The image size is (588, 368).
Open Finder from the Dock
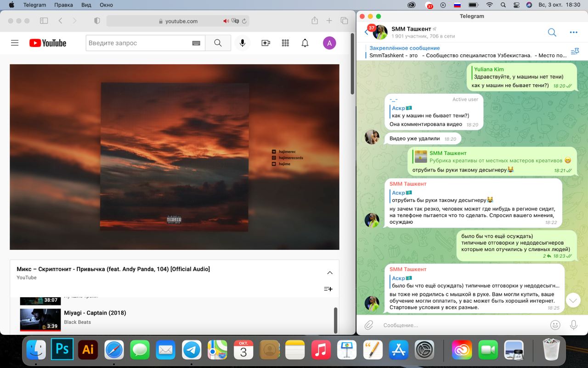36,350
